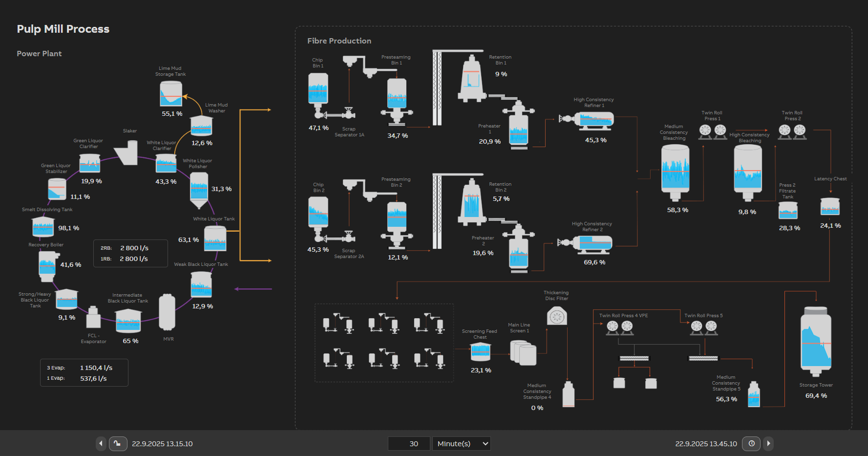Select the Smelt Dissolving Tank icon
Image resolution: width=868 pixels, height=456 pixels.
pyautogui.click(x=43, y=227)
